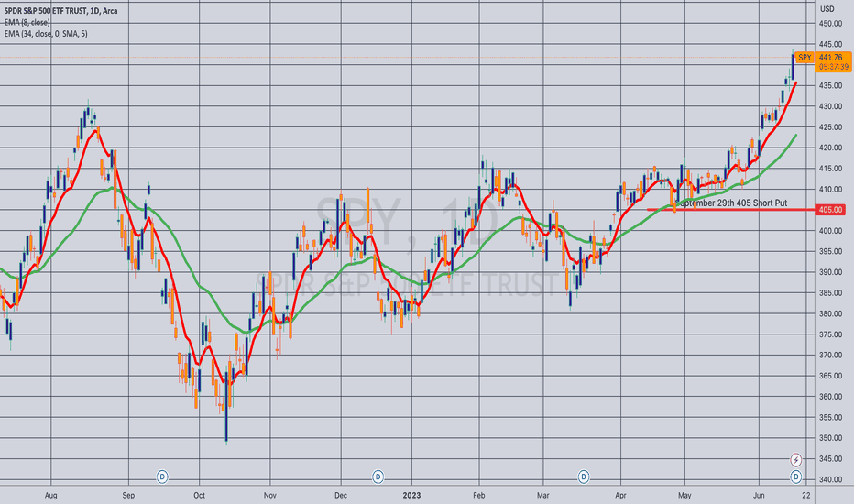Screen dimensions: 854x504
Task: Click the 445.00 price axis label
Action: (x=830, y=44)
